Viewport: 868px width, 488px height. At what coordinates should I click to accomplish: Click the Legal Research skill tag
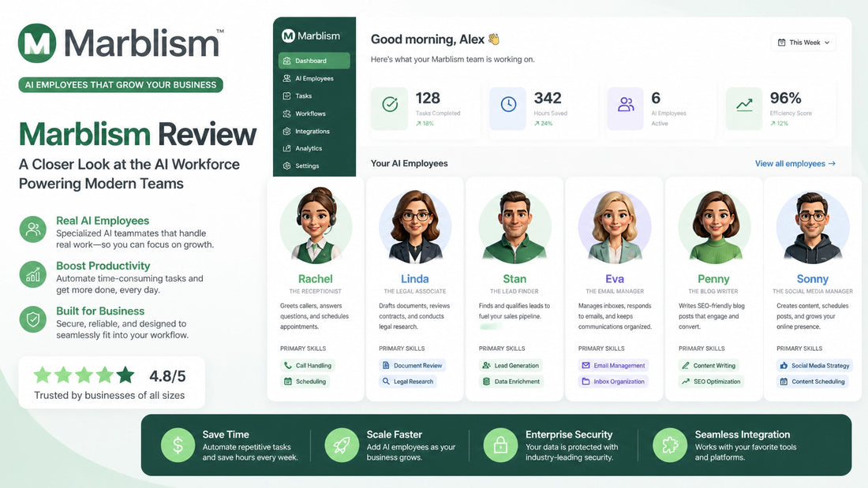(408, 382)
